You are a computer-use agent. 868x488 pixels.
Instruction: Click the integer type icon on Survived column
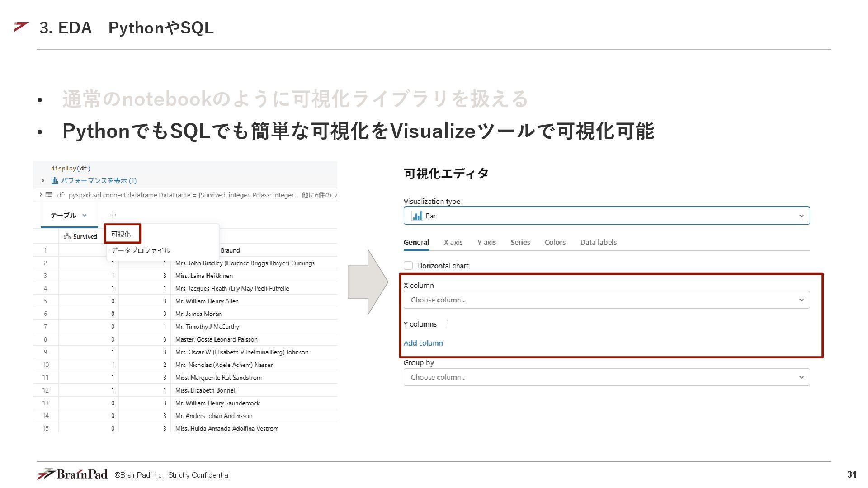tap(67, 236)
